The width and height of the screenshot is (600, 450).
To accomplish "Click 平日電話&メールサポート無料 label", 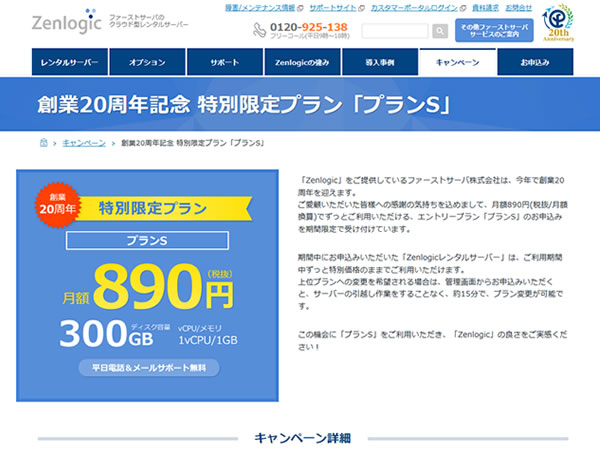I will [149, 368].
